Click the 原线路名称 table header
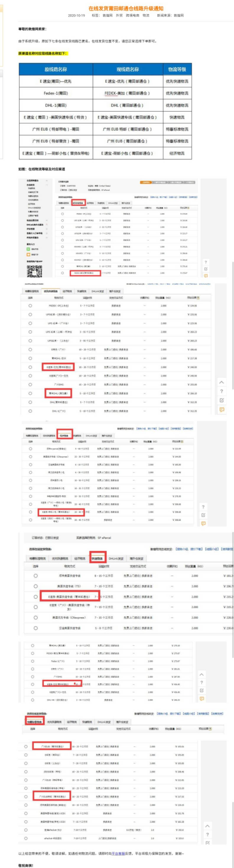The height and width of the screenshot is (868, 234). 56,69
